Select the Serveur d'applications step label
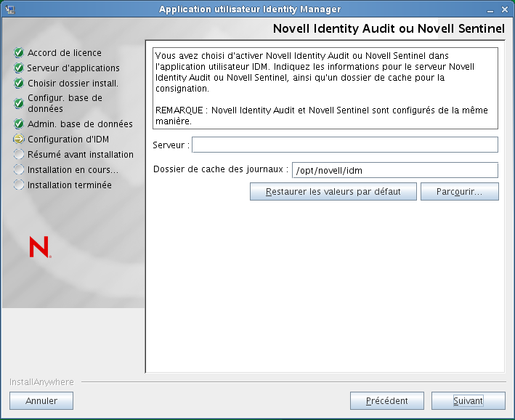 point(73,68)
